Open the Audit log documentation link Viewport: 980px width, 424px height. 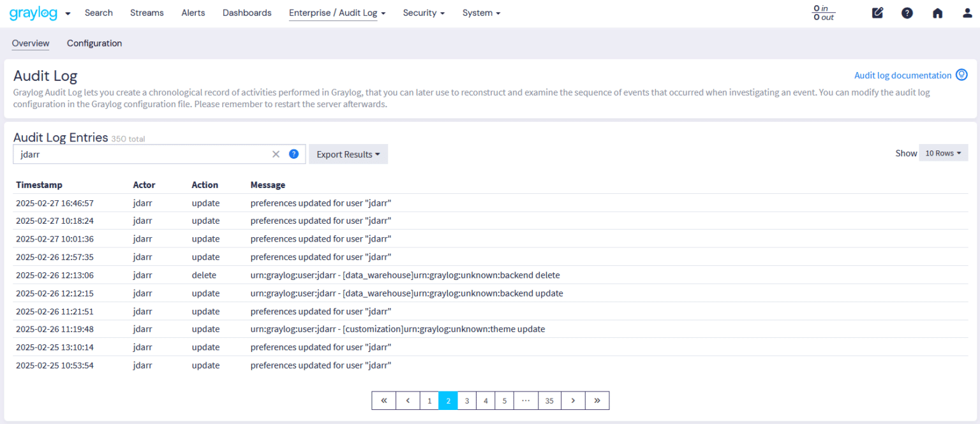(903, 75)
